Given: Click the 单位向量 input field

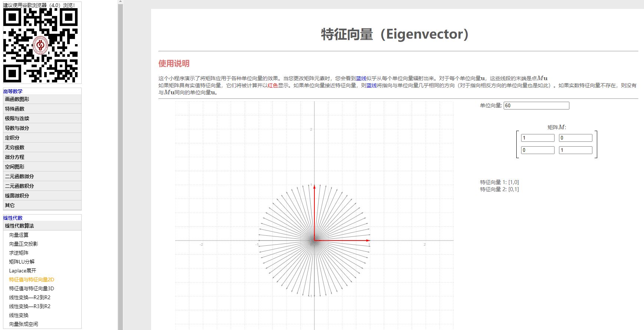Looking at the screenshot, I should point(536,106).
